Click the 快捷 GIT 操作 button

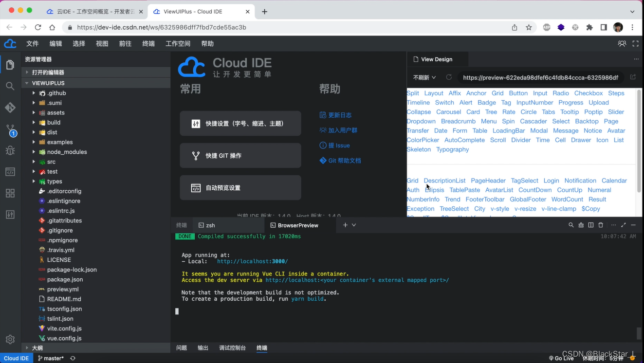point(240,156)
